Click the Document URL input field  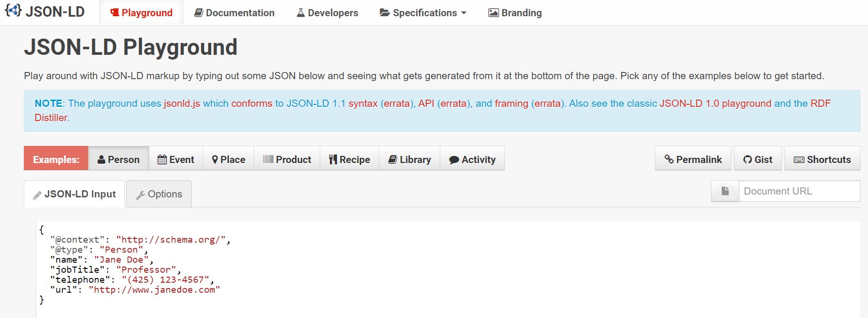799,191
